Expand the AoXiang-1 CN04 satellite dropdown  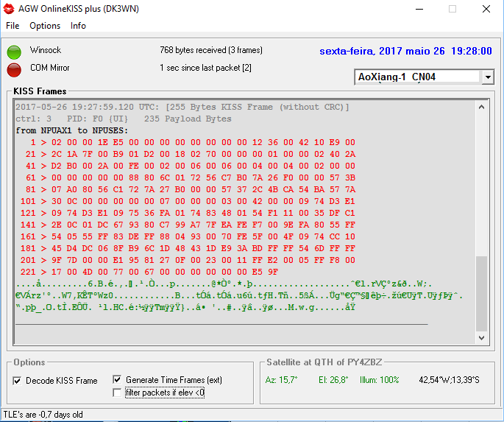click(x=488, y=77)
